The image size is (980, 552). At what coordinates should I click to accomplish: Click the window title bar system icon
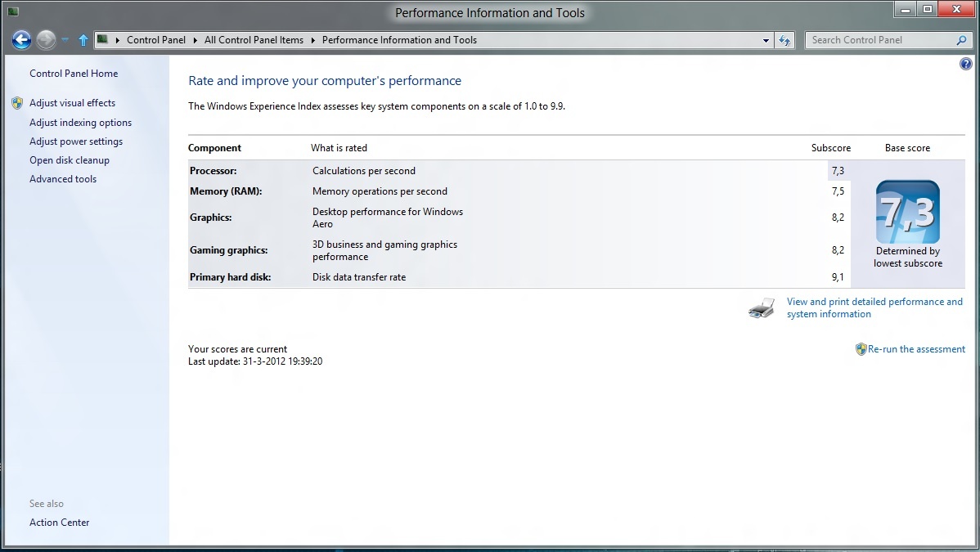tap(13, 11)
